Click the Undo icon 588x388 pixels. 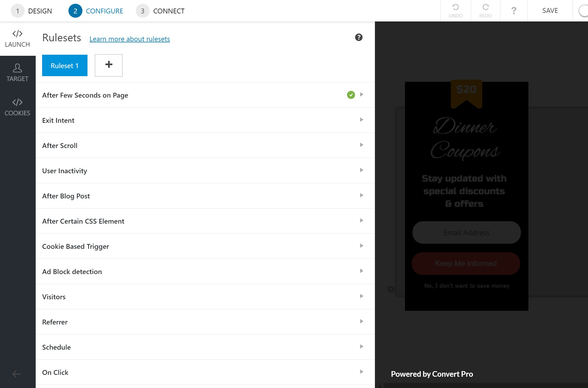pos(455,10)
